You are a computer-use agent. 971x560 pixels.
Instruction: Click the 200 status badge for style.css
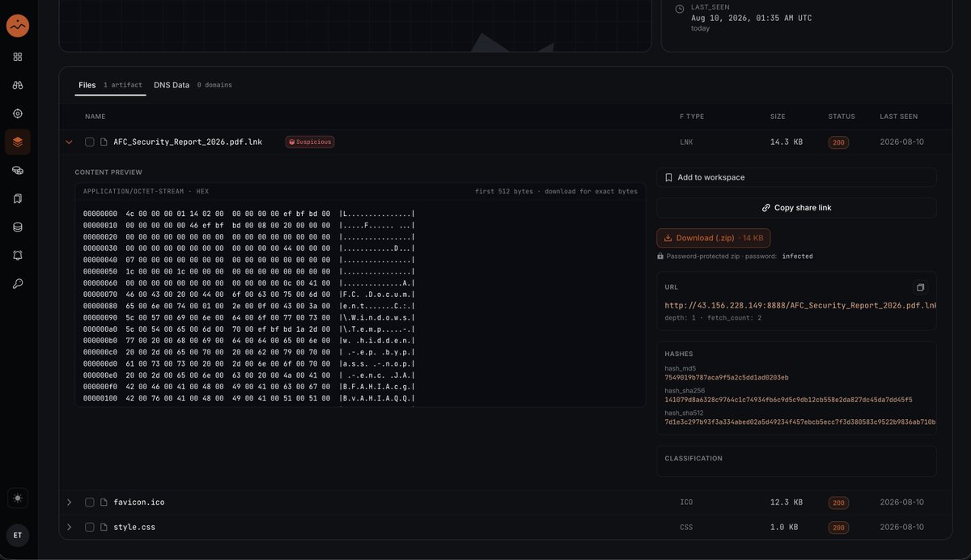(838, 527)
